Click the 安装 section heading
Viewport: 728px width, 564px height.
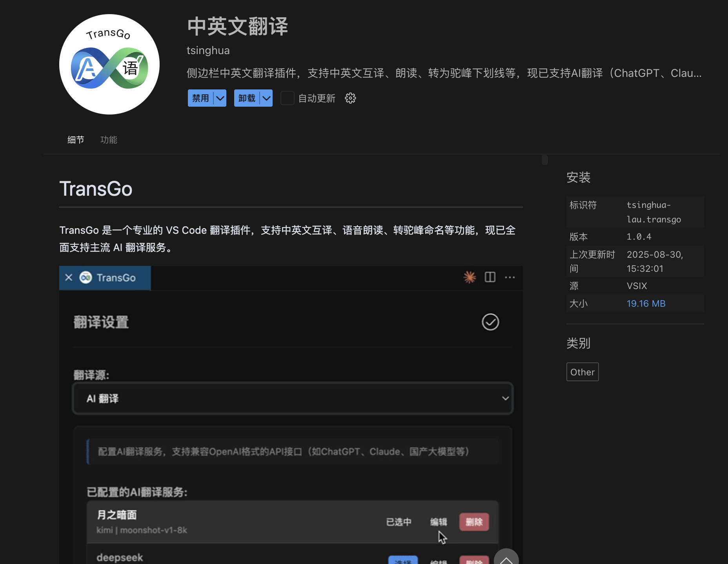click(x=578, y=177)
